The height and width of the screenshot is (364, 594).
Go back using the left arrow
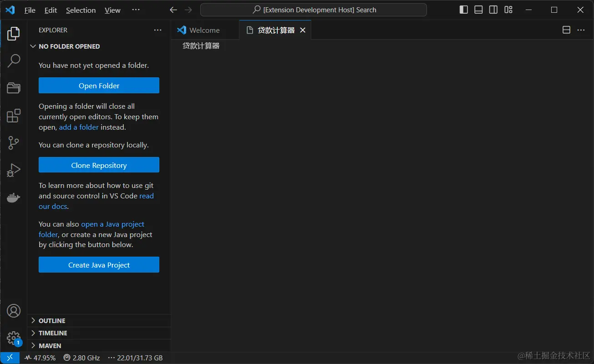[173, 10]
